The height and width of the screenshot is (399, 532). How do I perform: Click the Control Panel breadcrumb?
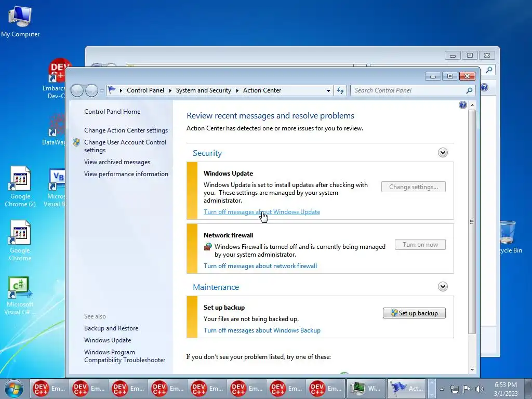145,90
